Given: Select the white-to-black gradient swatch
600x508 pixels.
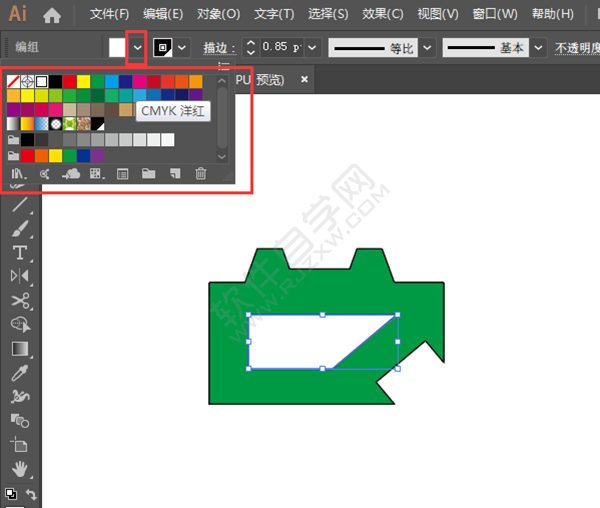Looking at the screenshot, I should tap(13, 124).
